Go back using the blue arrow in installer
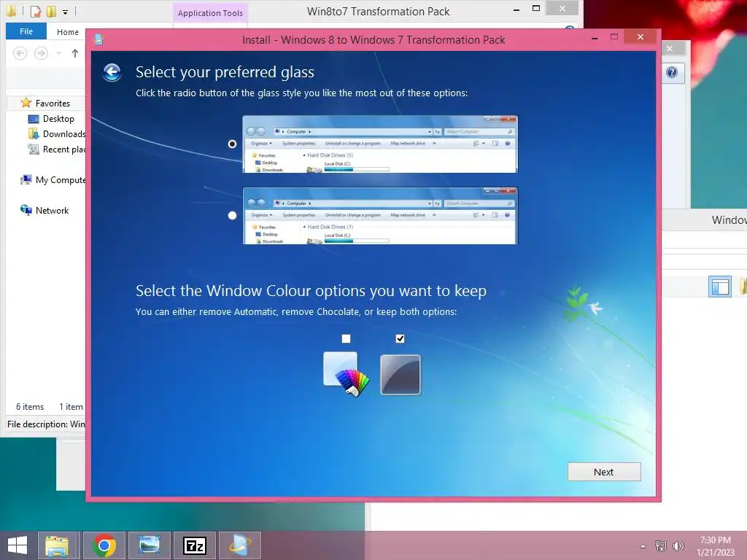The height and width of the screenshot is (560, 747). coord(112,72)
